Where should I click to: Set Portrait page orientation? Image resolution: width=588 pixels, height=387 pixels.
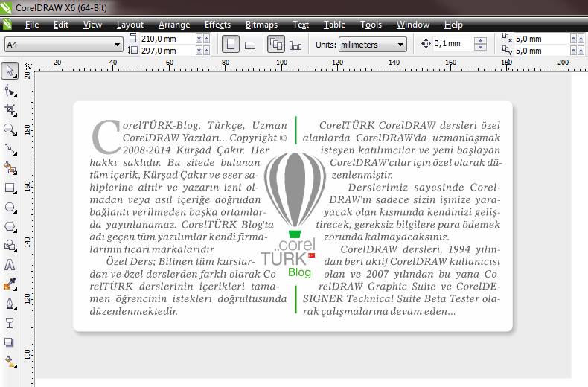231,45
